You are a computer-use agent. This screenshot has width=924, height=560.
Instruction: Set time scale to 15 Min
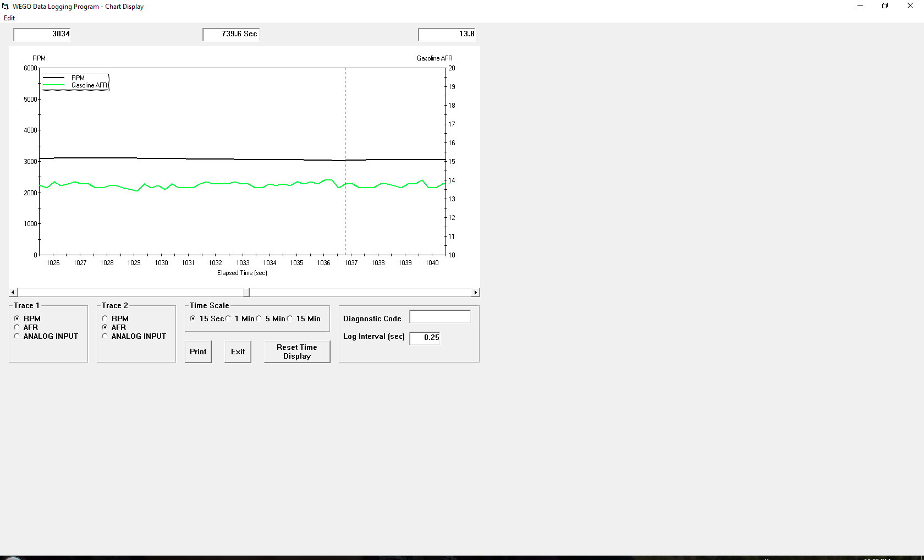(290, 319)
